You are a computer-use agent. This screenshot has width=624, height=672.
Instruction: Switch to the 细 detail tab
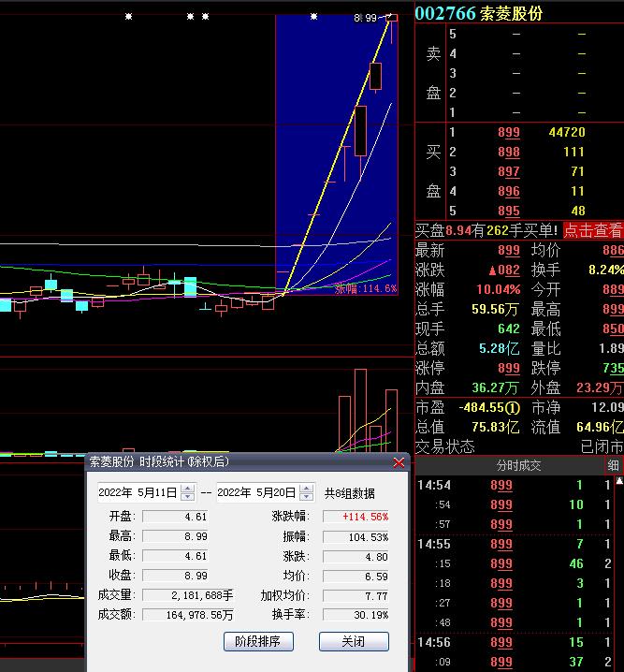[x=614, y=465]
